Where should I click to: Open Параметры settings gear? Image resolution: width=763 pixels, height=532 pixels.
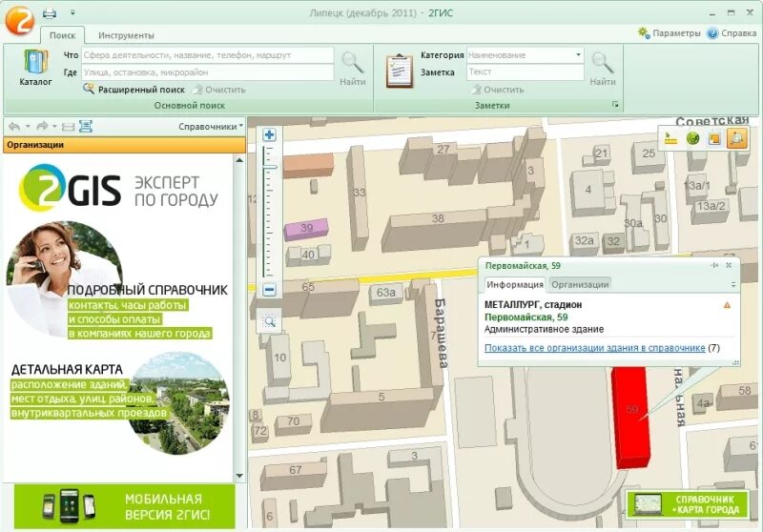point(670,33)
